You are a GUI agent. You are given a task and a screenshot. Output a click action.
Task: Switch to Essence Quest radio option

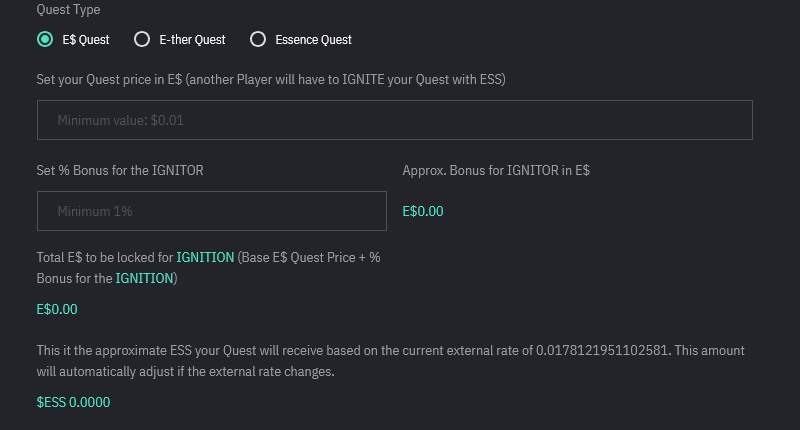coord(258,40)
